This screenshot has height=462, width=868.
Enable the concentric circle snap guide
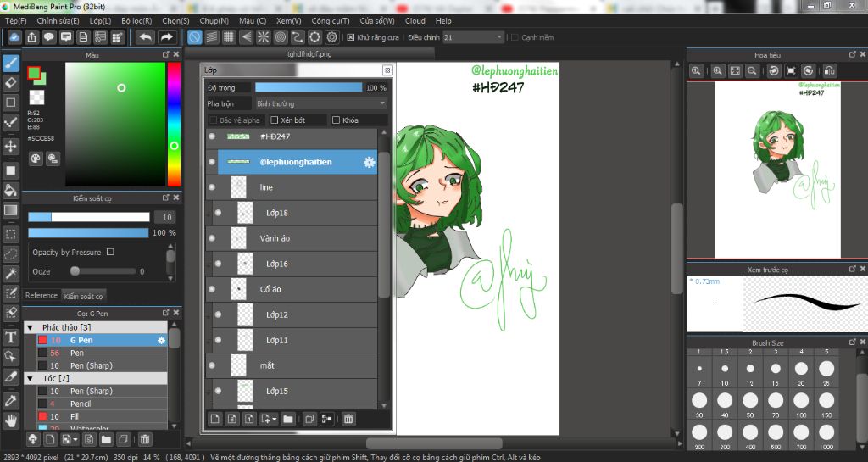pyautogui.click(x=280, y=37)
